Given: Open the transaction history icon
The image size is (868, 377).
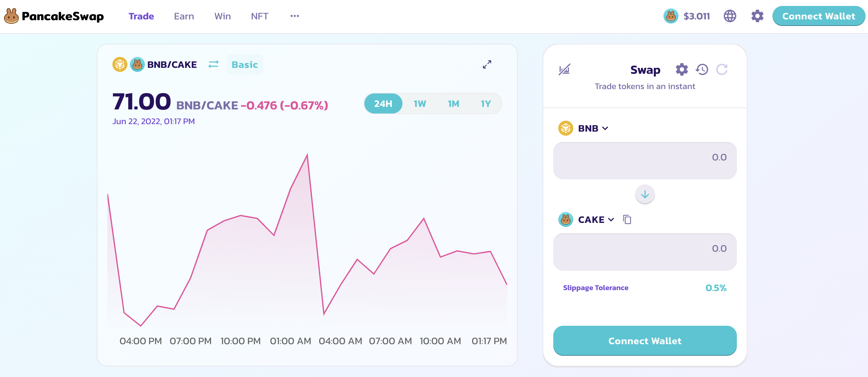Looking at the screenshot, I should (702, 69).
